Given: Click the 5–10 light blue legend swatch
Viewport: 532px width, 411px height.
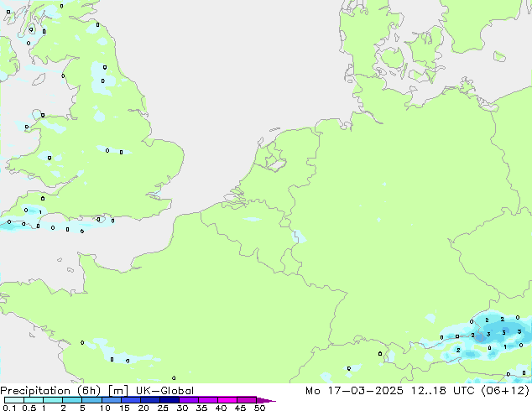Looking at the screenshot, I should click(x=91, y=400).
